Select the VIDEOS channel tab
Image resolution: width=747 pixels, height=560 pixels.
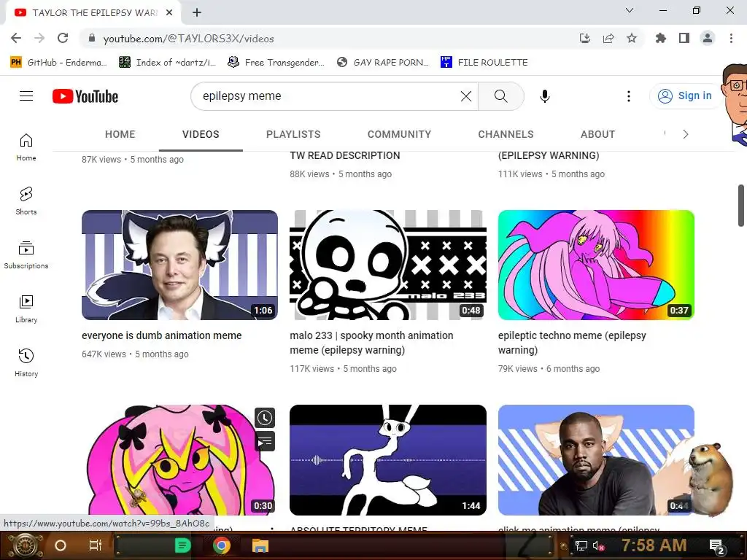pyautogui.click(x=201, y=134)
